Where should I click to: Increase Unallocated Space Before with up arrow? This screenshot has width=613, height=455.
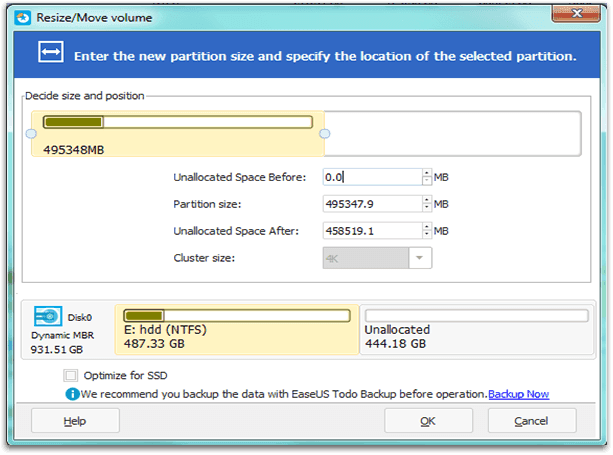(427, 173)
